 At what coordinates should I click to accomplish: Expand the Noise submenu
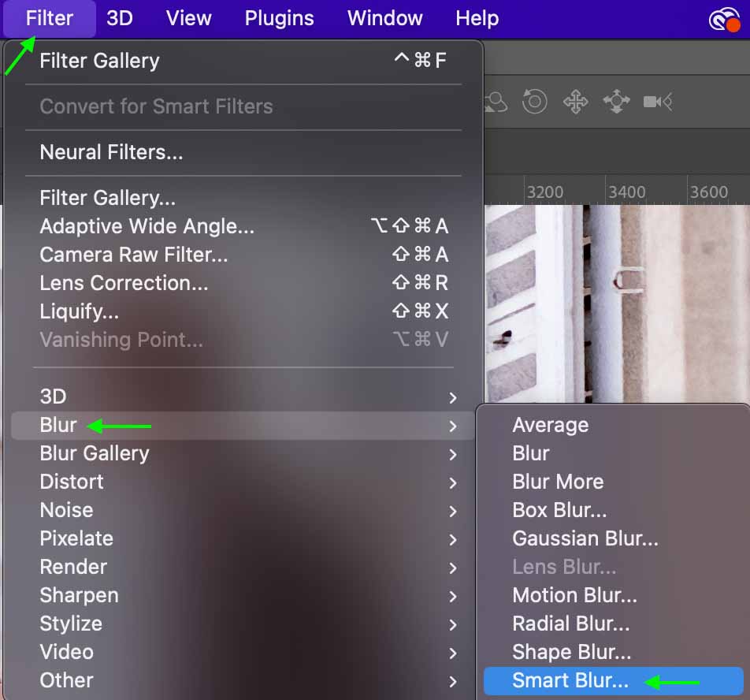coord(243,510)
